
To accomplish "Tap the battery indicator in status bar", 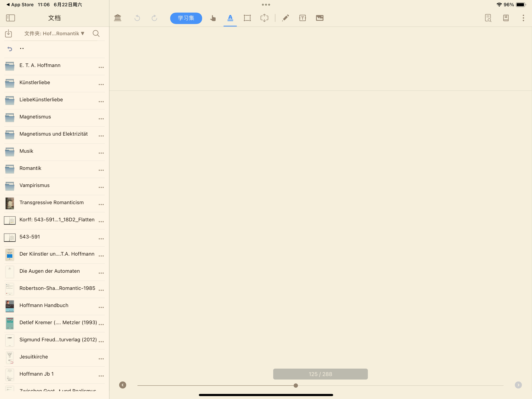I will pos(521,4).
